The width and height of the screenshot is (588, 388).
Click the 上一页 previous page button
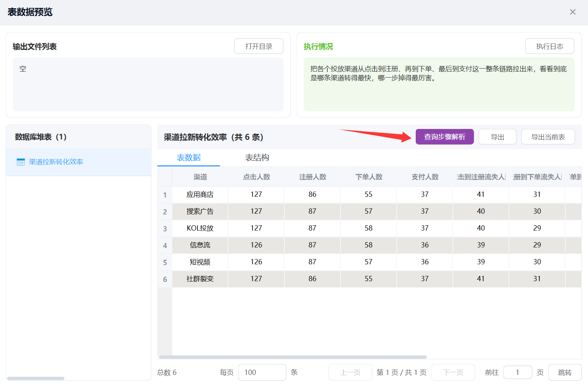pos(350,372)
